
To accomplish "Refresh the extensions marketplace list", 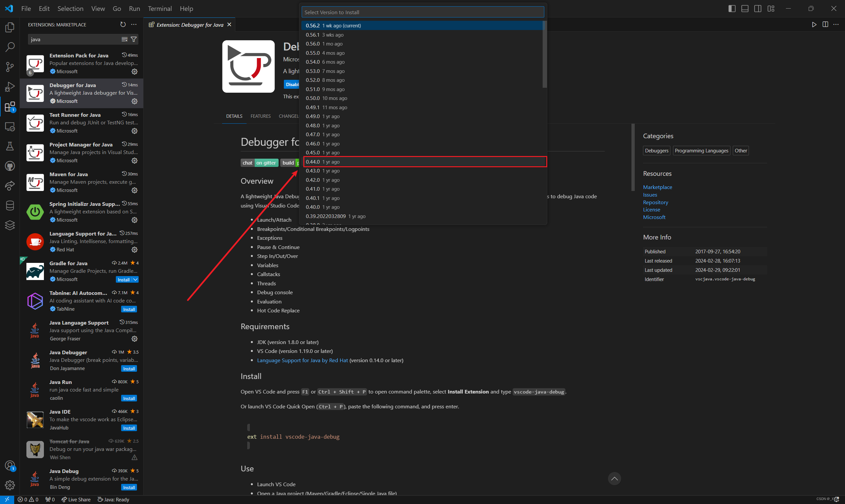I will point(123,24).
